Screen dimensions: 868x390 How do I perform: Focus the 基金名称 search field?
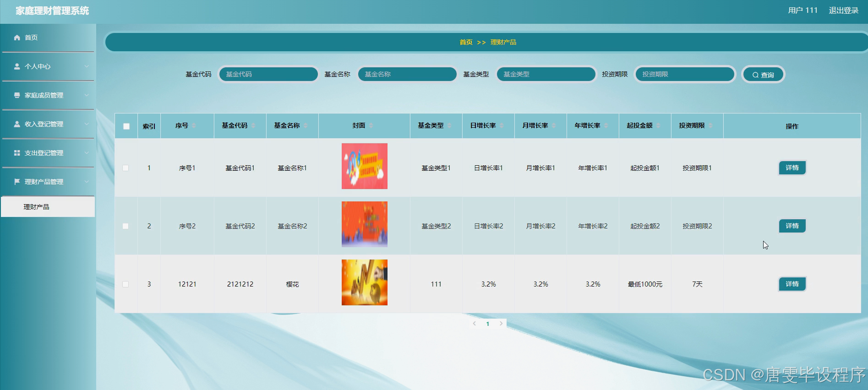coord(407,74)
